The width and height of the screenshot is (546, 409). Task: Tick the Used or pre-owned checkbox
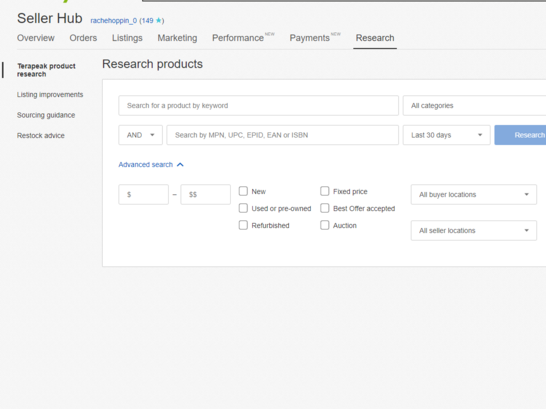243,208
